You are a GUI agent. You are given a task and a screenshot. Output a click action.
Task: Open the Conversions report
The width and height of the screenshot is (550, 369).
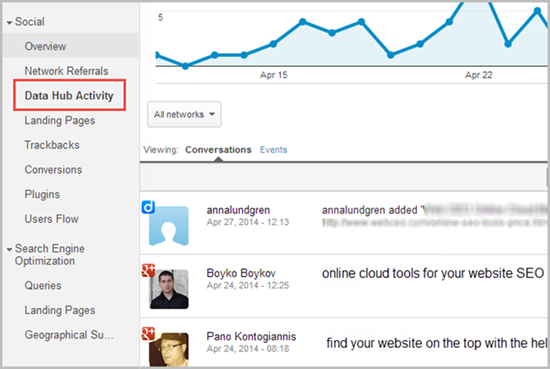(53, 169)
